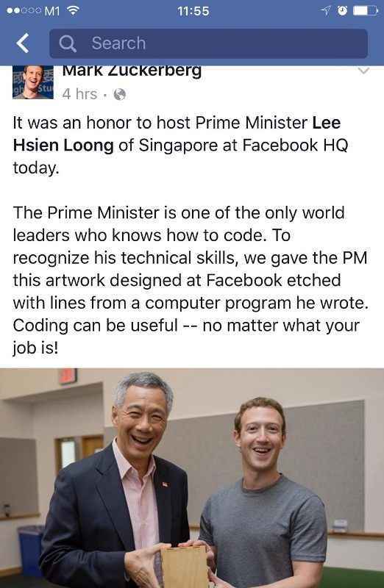Viewport: 384px width, 588px height.
Task: Tap the 4 hrs post timestamp
Action: click(79, 94)
